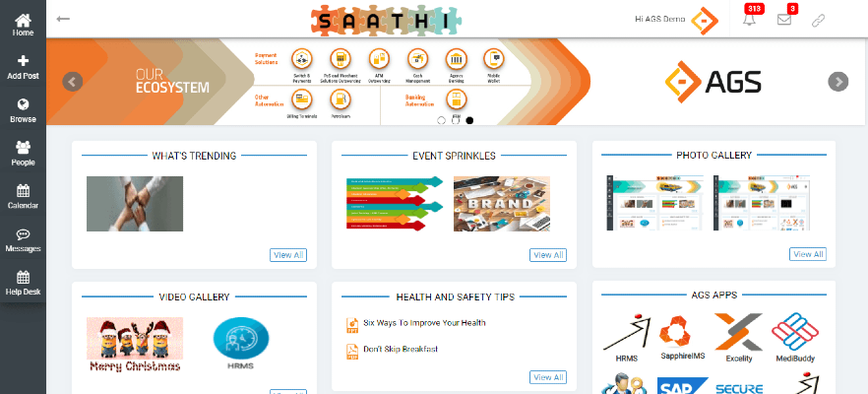Screen dimensions: 868x394
Task: Select the third carousel indicator dot
Action: (469, 120)
